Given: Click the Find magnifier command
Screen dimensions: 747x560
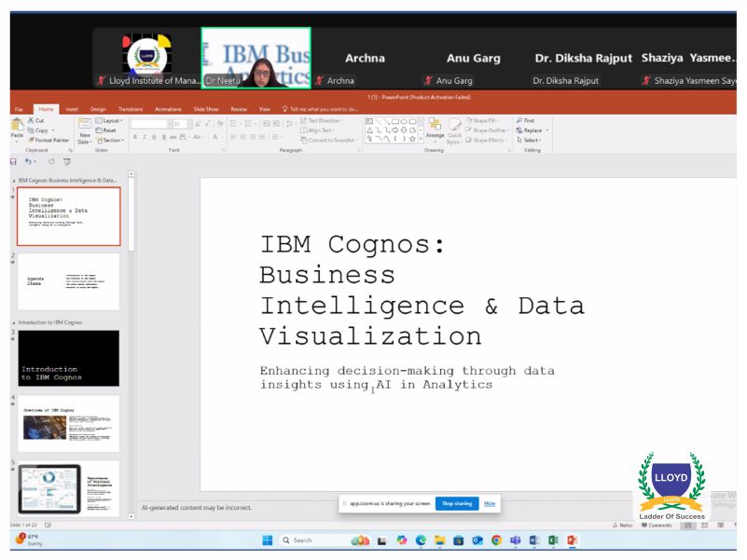Looking at the screenshot, I should point(525,120).
